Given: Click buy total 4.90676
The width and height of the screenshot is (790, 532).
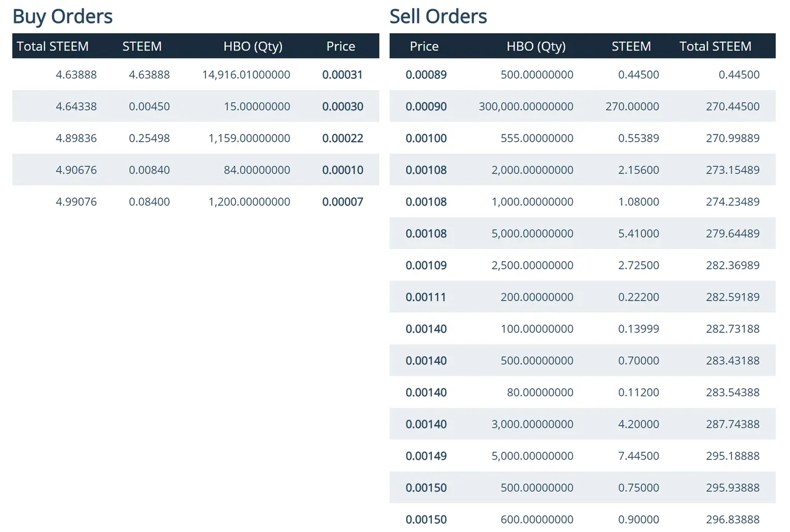Looking at the screenshot, I should (x=76, y=170).
